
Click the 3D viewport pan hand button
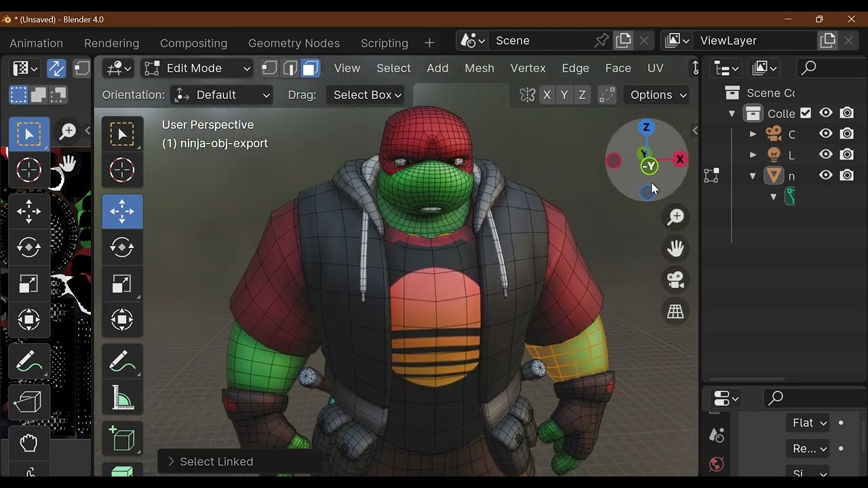(675, 248)
